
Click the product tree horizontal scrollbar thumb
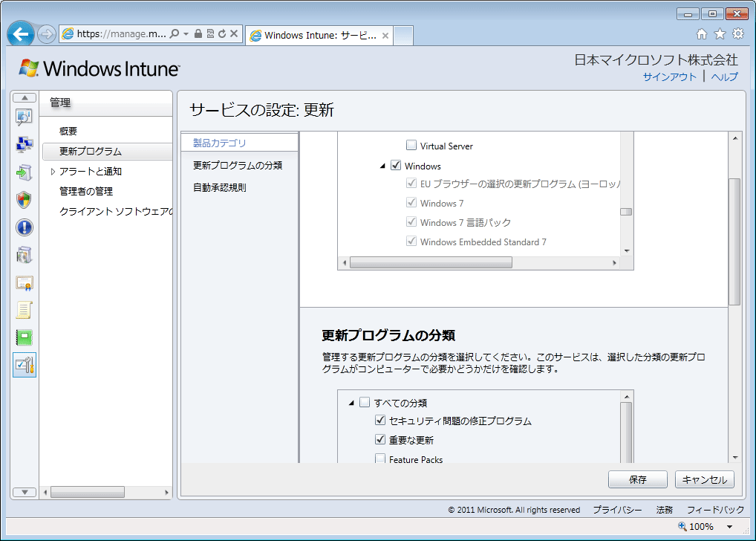tap(431, 262)
